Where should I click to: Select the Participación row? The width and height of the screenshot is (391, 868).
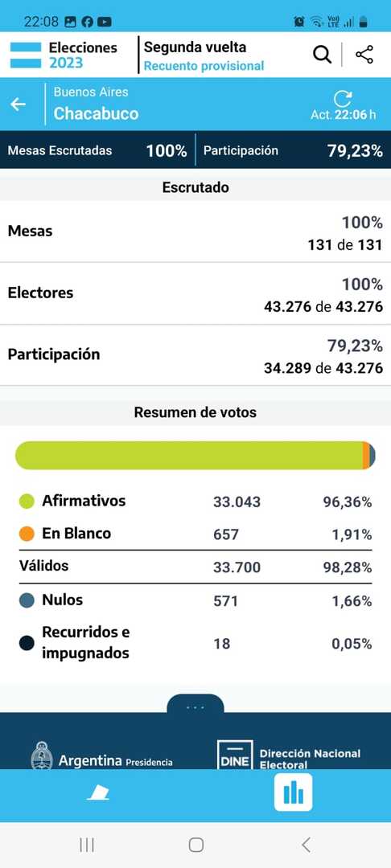tap(195, 355)
